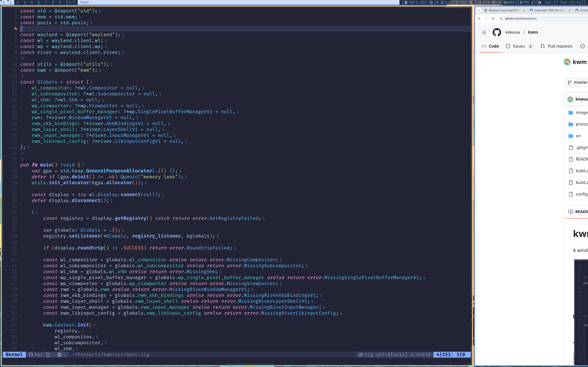Mute the microphone via the status bar icon
The width and height of the screenshot is (588, 367).
[493, 2]
